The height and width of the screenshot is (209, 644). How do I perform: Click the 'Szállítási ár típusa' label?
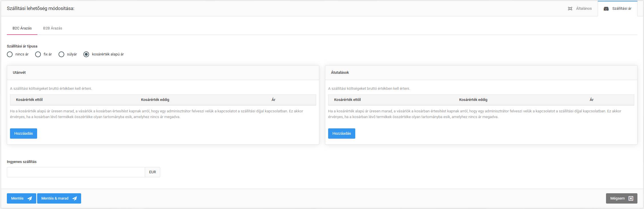(22, 46)
